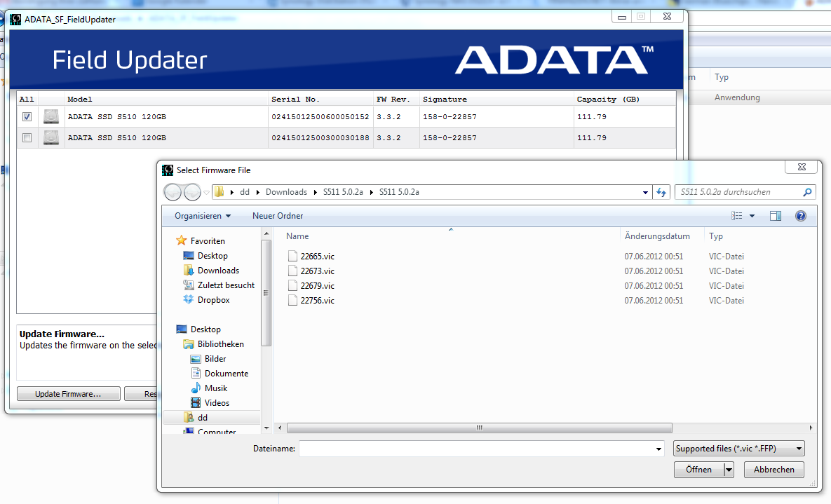This screenshot has height=504, width=831.
Task: Click the 22756.vic file icon
Action: coord(292,301)
